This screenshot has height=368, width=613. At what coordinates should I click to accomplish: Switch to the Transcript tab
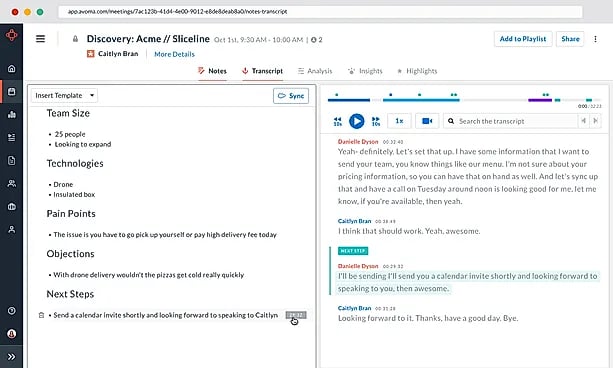[262, 71]
